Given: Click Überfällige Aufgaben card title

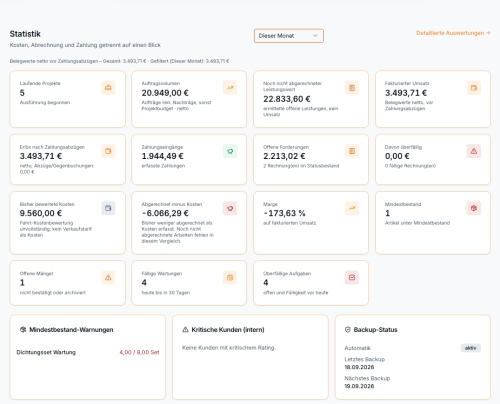Looking at the screenshot, I should 287,274.
